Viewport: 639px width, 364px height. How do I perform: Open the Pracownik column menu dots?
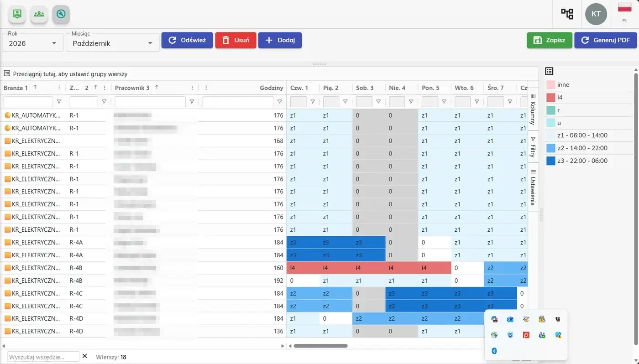pyautogui.click(x=192, y=88)
